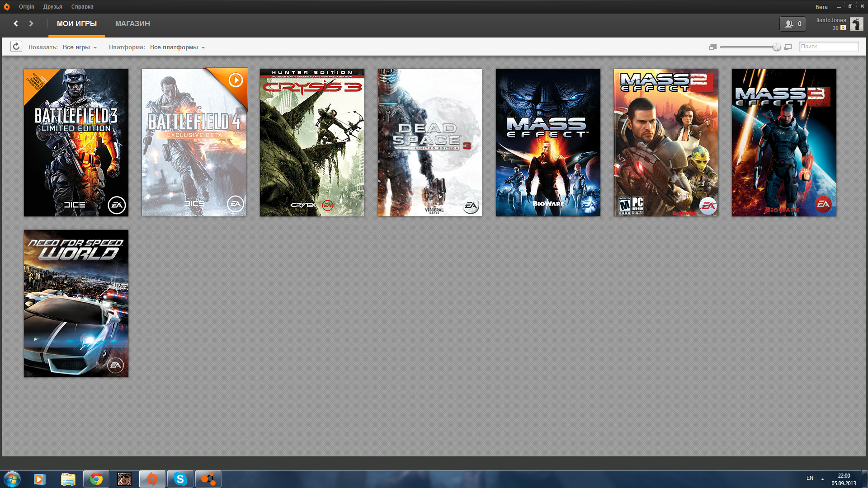Open the friends list counter button
868x488 pixels.
(x=793, y=24)
